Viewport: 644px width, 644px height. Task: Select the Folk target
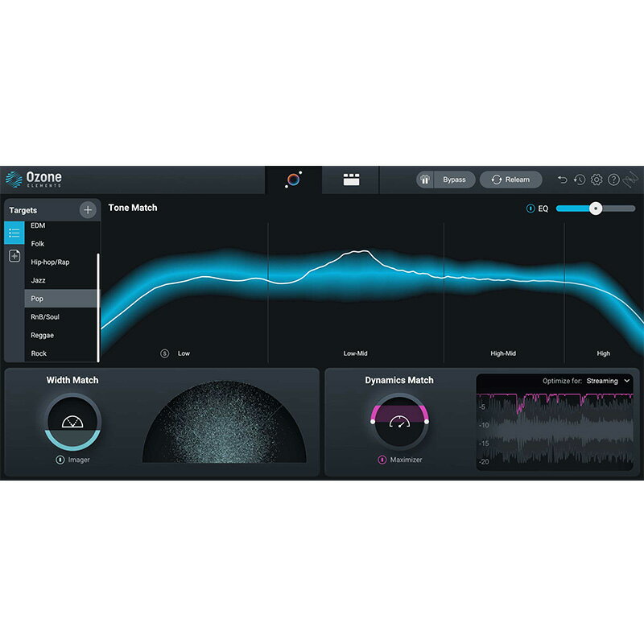tap(61, 244)
